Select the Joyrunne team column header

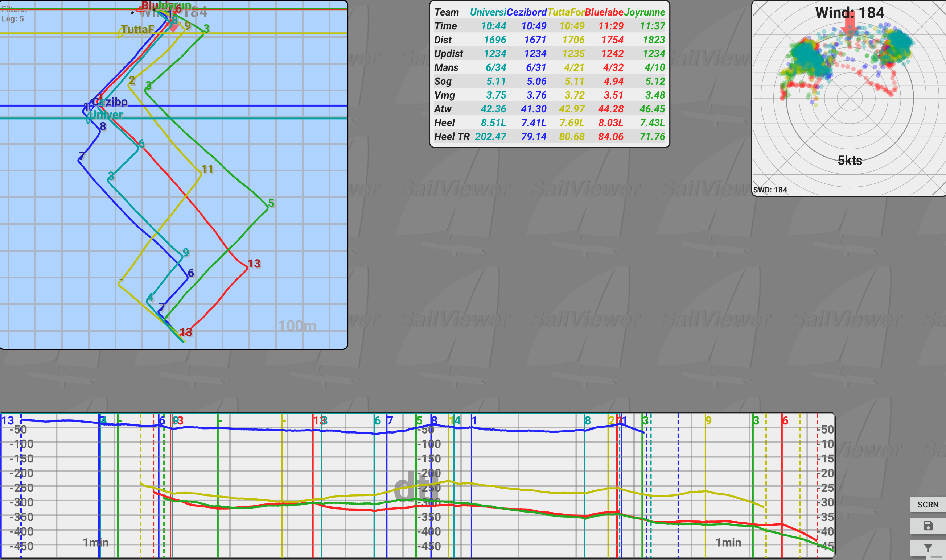coord(644,12)
